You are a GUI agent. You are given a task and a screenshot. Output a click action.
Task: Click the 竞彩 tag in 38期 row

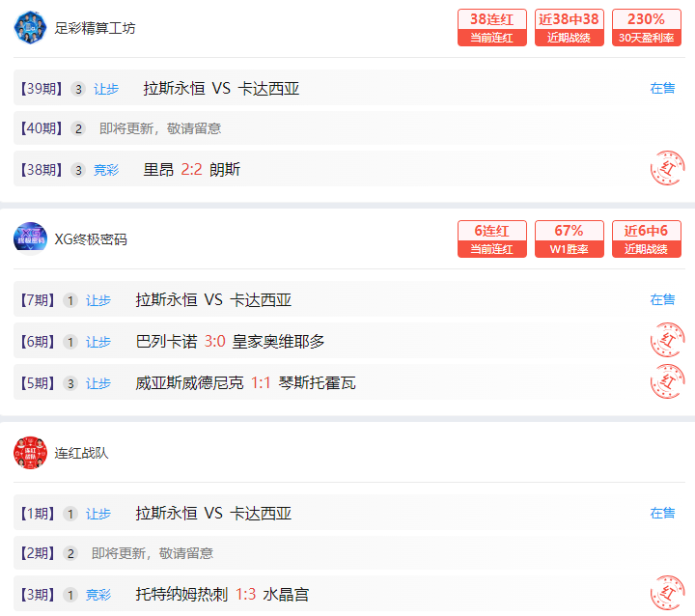coord(106,170)
